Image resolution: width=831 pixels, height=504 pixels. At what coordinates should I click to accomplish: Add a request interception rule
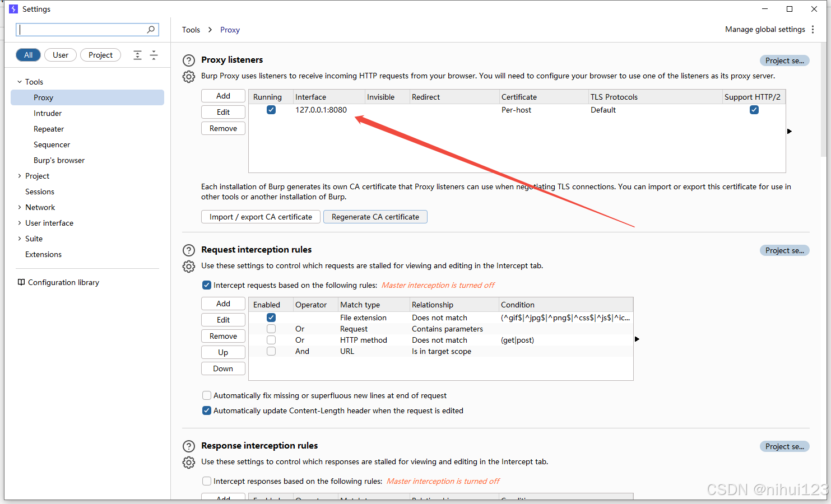point(223,304)
